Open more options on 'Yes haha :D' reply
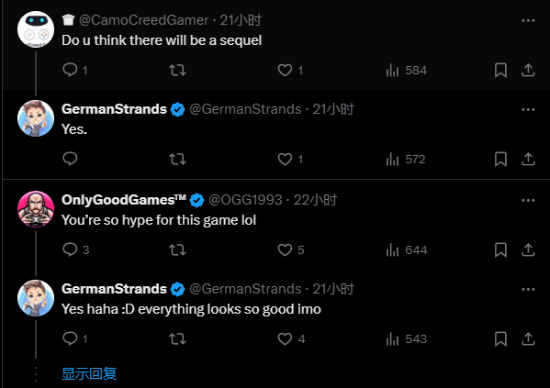Viewport: 550px width, 388px height. pos(528,289)
